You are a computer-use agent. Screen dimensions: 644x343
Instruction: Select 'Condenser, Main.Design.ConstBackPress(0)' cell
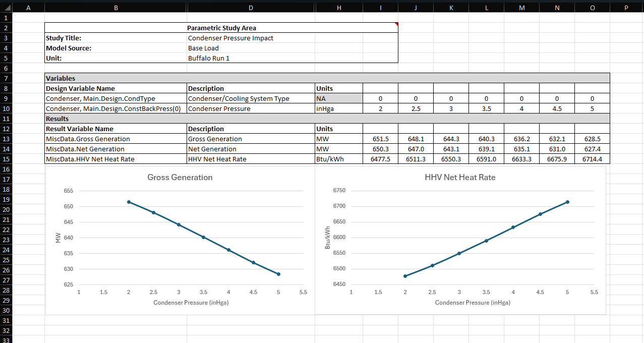(116, 108)
